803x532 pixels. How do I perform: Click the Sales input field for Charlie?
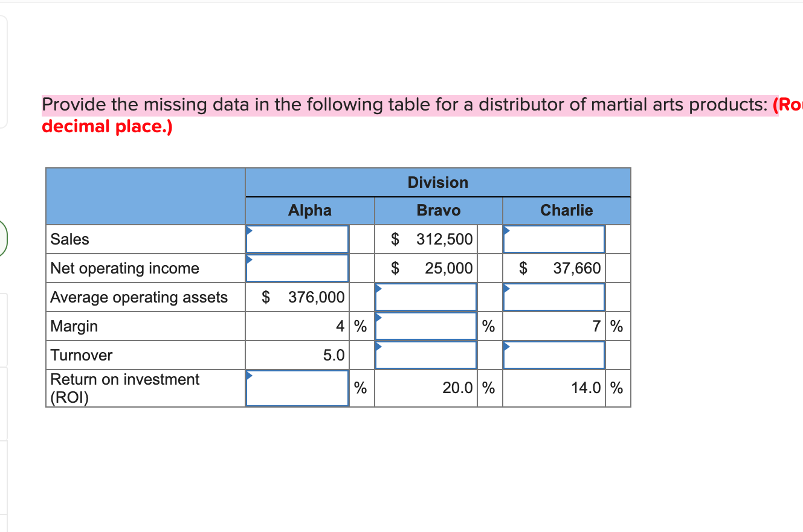point(553,239)
